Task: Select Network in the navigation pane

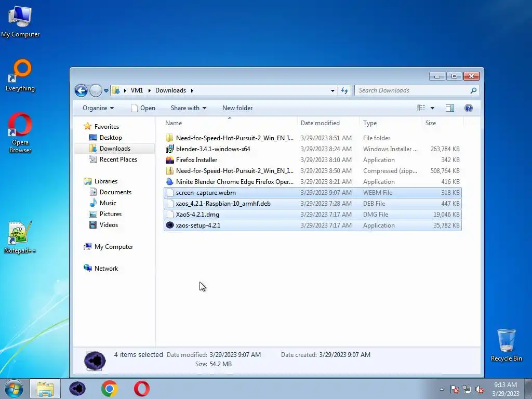Action: tap(101, 269)
